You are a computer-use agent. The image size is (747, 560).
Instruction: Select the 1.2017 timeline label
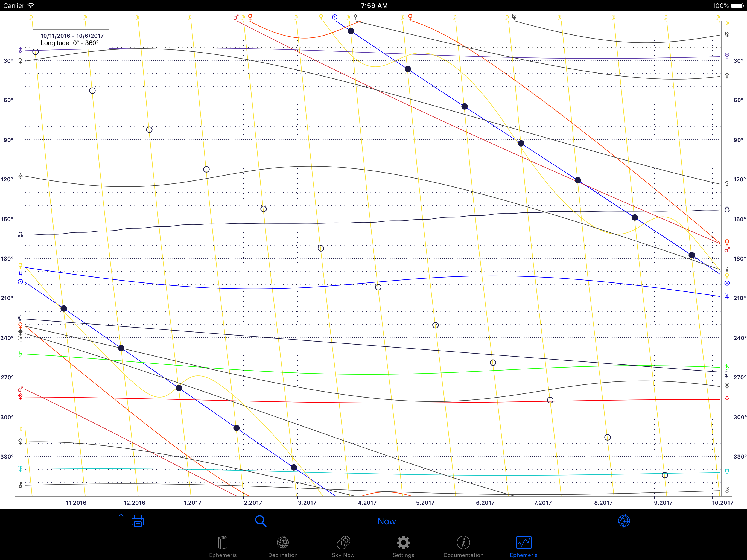[x=192, y=503]
